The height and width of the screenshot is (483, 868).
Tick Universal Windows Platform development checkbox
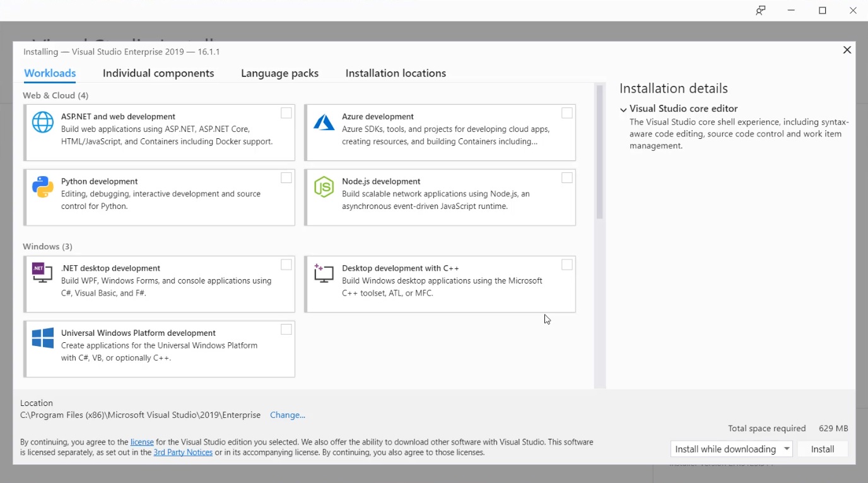[x=286, y=330]
